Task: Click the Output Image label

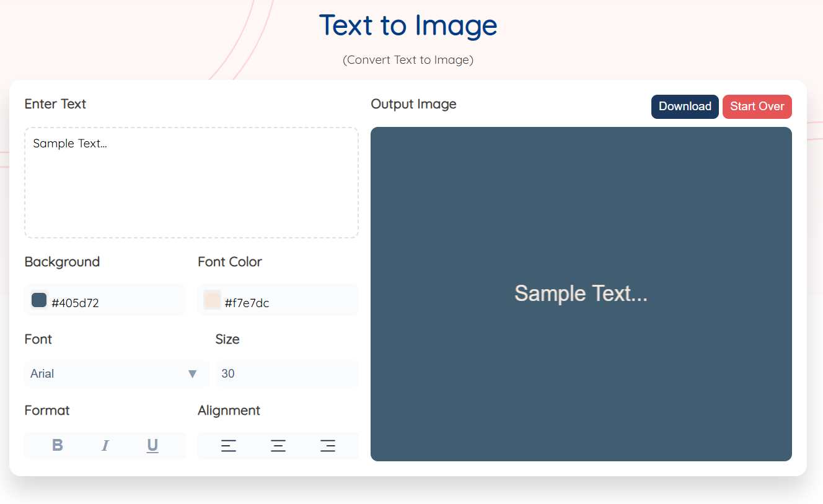Action: click(x=413, y=104)
